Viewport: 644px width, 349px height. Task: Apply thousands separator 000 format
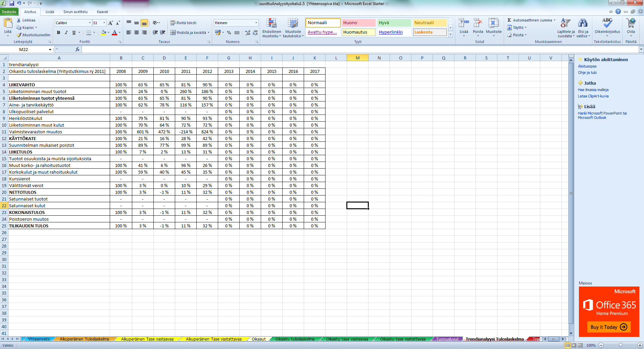coord(237,33)
